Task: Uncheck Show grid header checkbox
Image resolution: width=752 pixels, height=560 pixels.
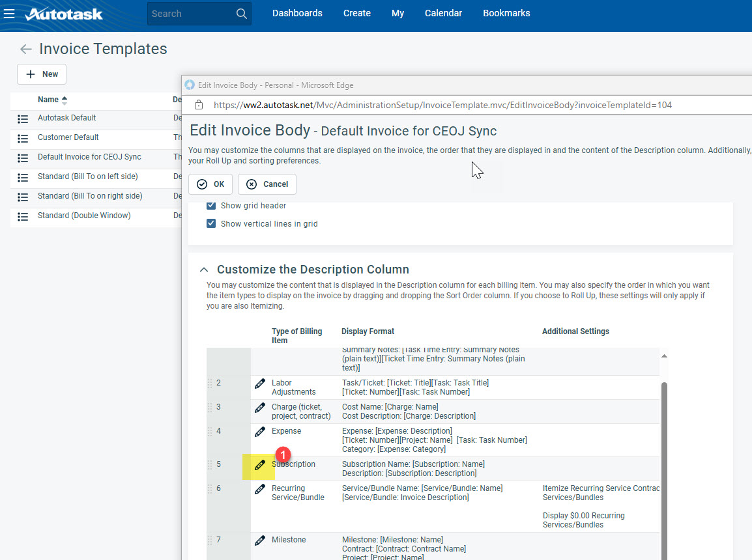Action: pos(211,206)
